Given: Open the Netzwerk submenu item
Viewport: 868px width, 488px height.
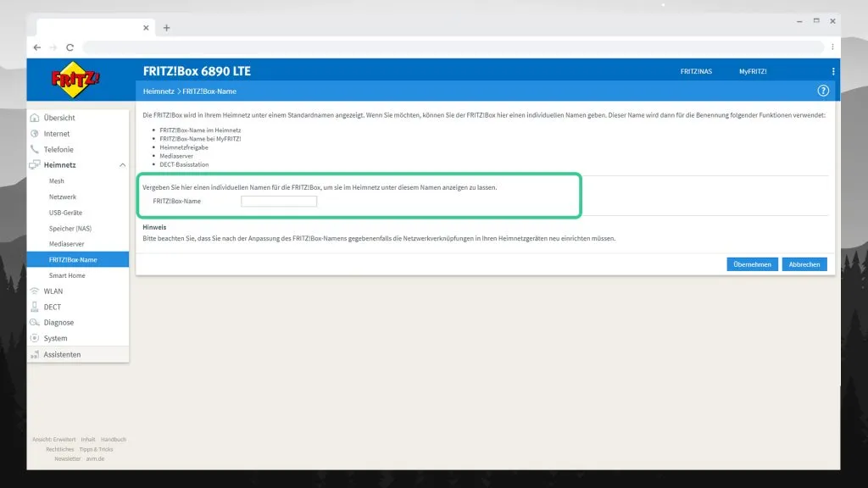Looking at the screenshot, I should click(x=63, y=197).
